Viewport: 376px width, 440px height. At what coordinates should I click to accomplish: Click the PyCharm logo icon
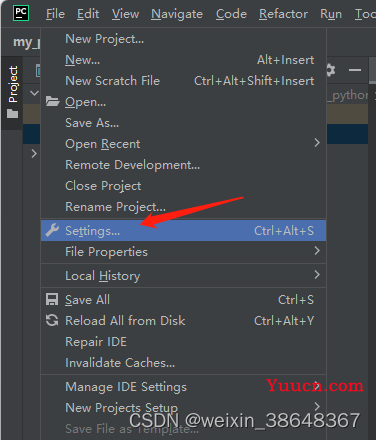click(x=21, y=13)
